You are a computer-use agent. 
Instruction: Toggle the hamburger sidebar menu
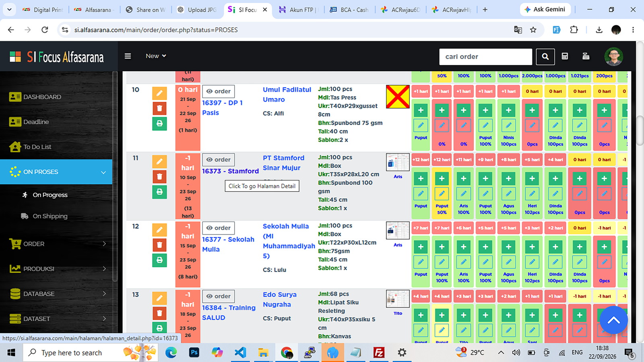(128, 56)
